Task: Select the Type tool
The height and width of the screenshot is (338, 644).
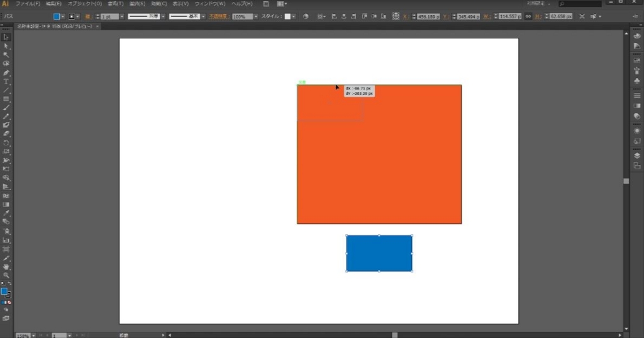Action: tap(6, 81)
